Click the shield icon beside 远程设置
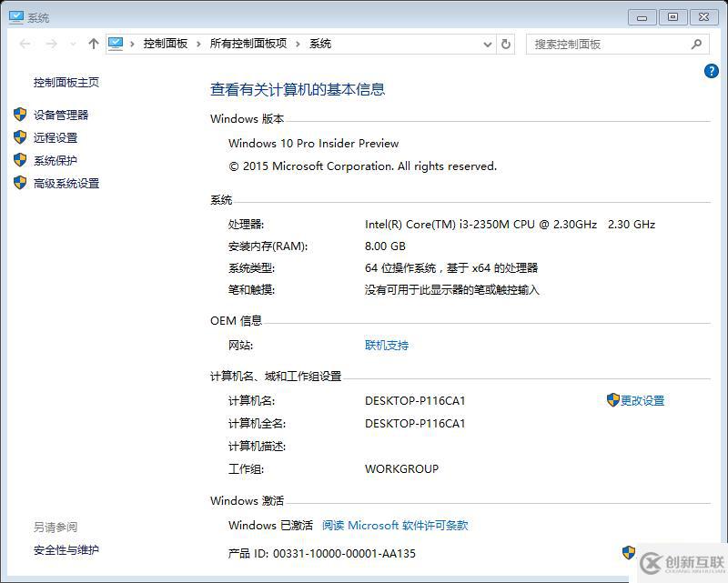 (x=20, y=137)
